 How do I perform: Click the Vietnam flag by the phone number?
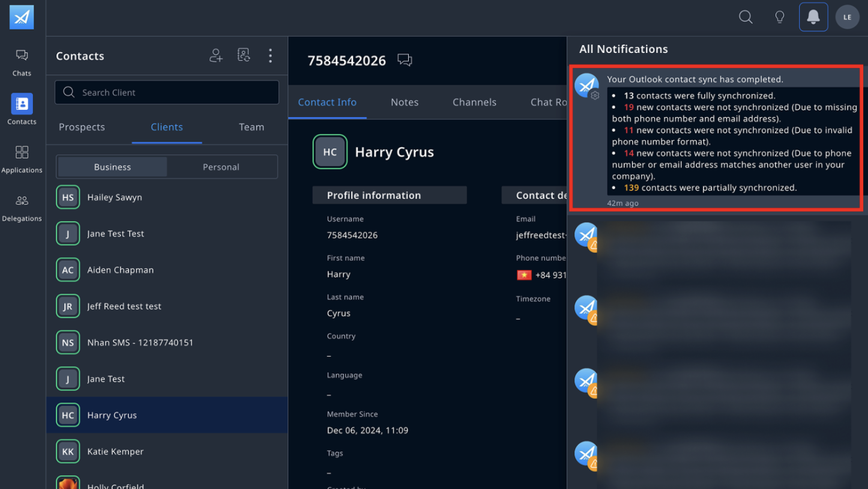524,275
